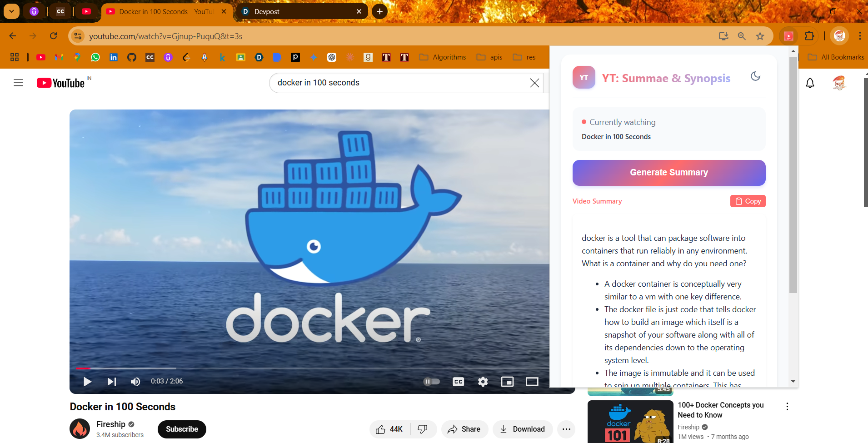Open the Fireship channel name link
This screenshot has height=443, width=868.
click(x=110, y=424)
